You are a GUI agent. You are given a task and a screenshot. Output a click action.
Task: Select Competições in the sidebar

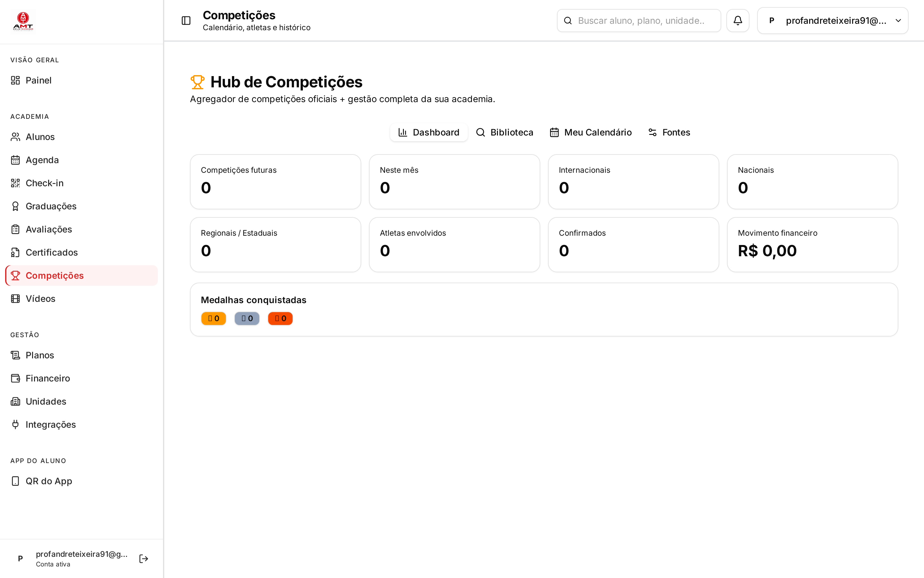81,276
